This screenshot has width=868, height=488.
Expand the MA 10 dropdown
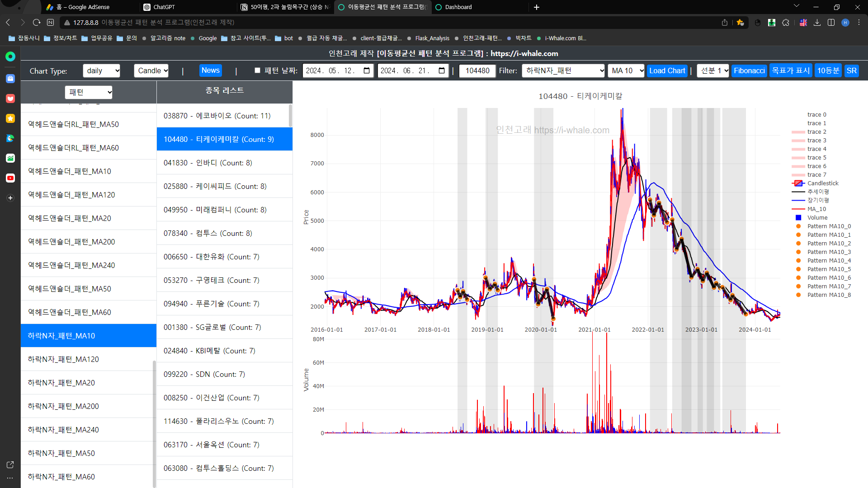[626, 70]
